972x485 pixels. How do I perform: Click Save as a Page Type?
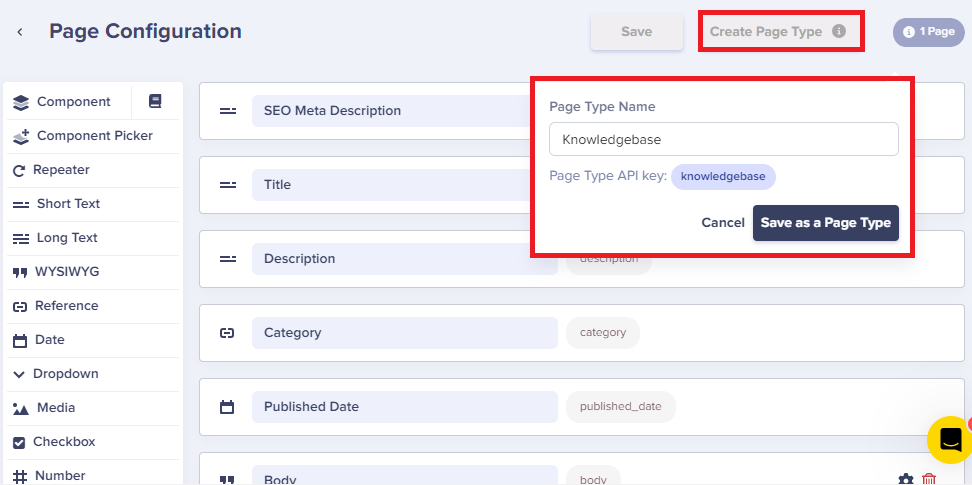click(x=826, y=223)
